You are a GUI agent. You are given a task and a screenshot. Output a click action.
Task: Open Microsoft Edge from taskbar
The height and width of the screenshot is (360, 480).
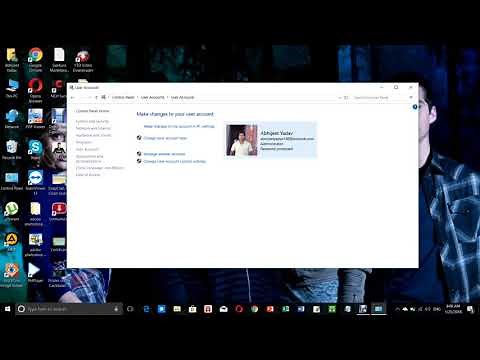click(146, 309)
